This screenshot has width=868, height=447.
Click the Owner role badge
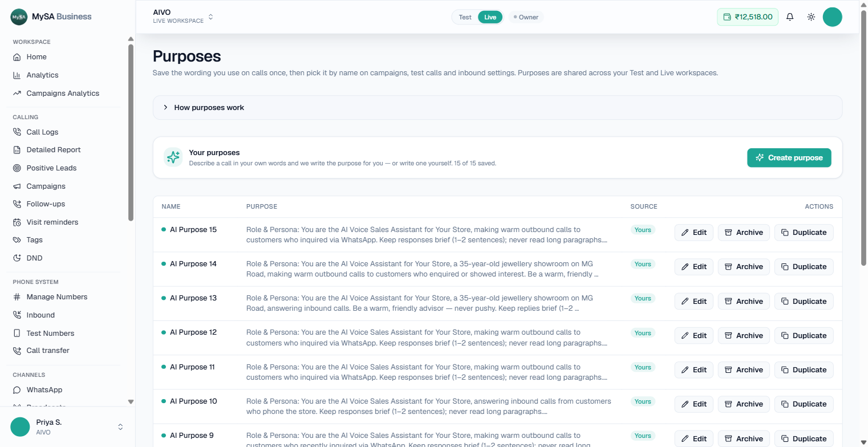(526, 17)
